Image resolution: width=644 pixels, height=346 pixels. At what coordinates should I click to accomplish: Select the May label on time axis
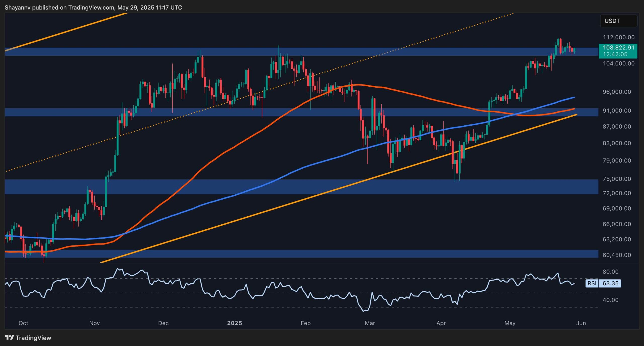coord(510,323)
